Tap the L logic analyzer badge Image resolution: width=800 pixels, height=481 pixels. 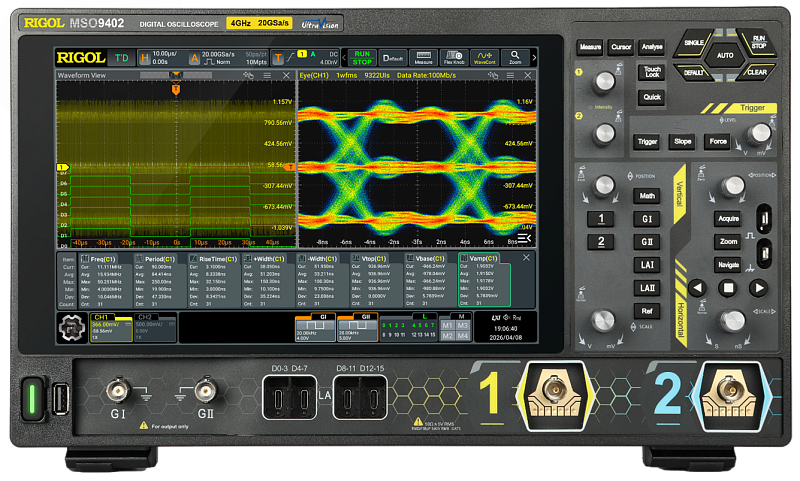(x=409, y=326)
